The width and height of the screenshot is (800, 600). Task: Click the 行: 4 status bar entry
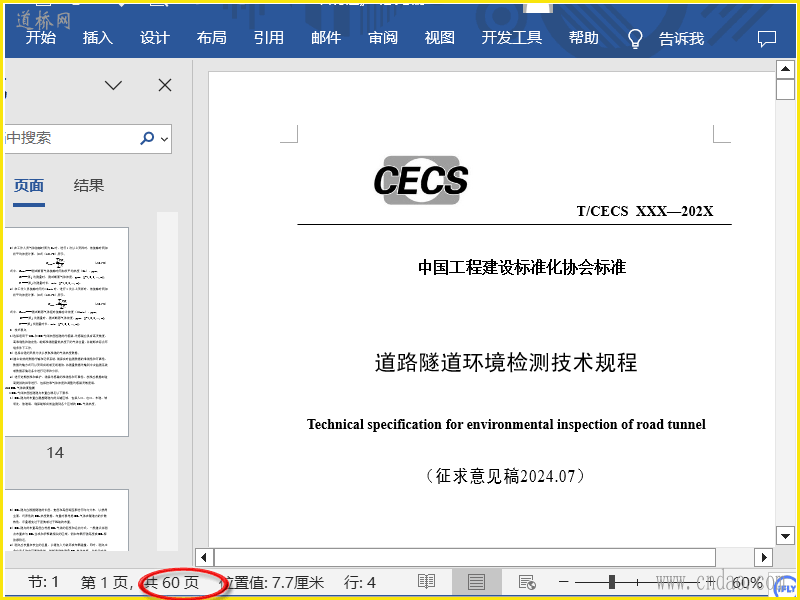360,582
